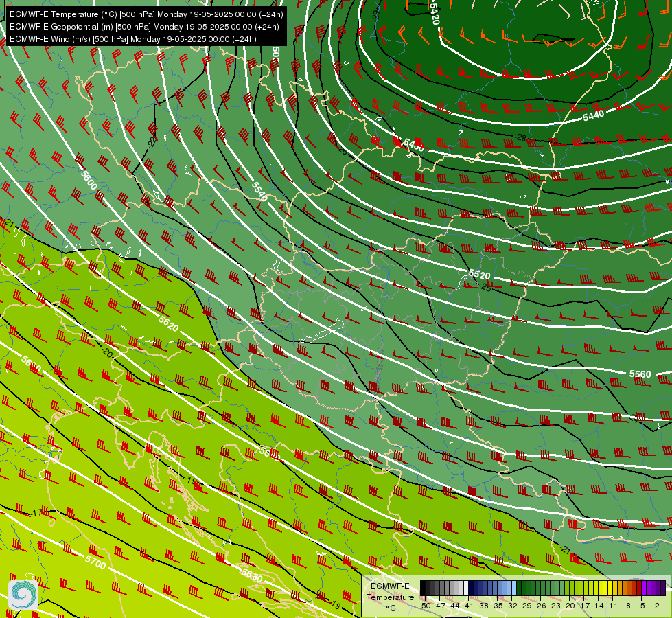Click the -2 legend scale value
The width and height of the screenshot is (672, 618).
pyautogui.click(x=656, y=606)
